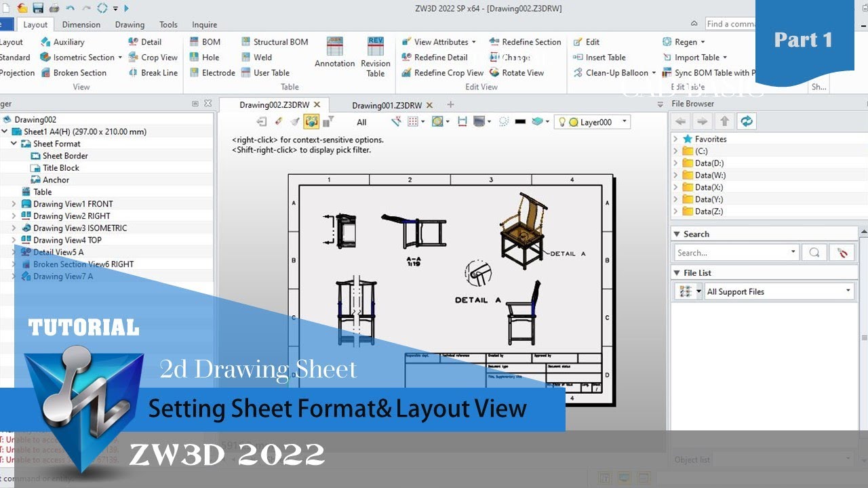Toggle the highlighted filter button in drawing toolbar
Viewport: 868px width, 488px height.
(311, 122)
